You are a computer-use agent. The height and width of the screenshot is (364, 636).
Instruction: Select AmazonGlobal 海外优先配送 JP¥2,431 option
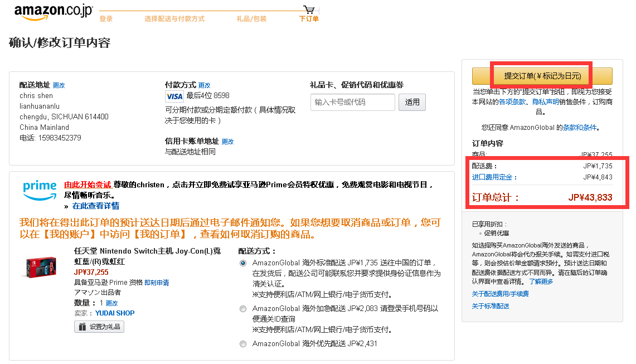[x=243, y=344]
